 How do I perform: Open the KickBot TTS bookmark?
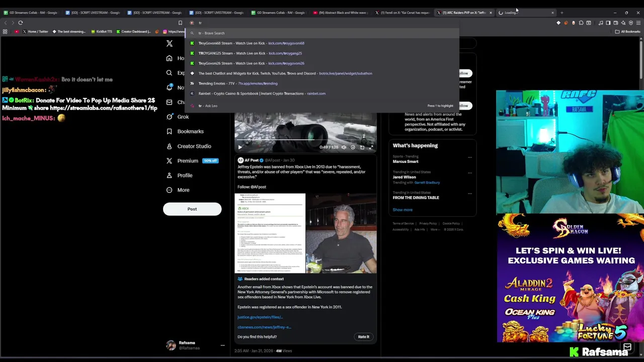pos(102,32)
